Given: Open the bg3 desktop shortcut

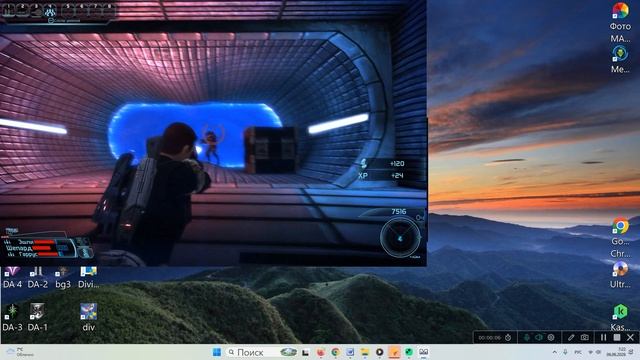Looking at the screenshot, I should pyautogui.click(x=63, y=277).
